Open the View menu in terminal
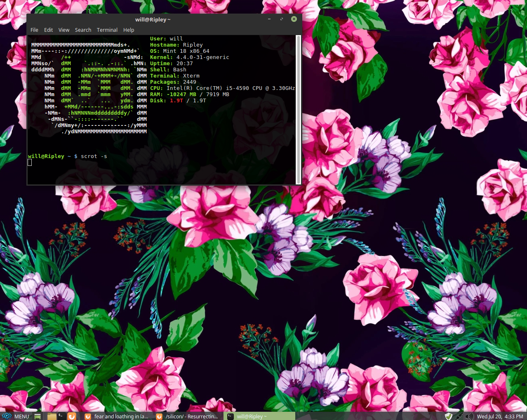 (x=64, y=30)
